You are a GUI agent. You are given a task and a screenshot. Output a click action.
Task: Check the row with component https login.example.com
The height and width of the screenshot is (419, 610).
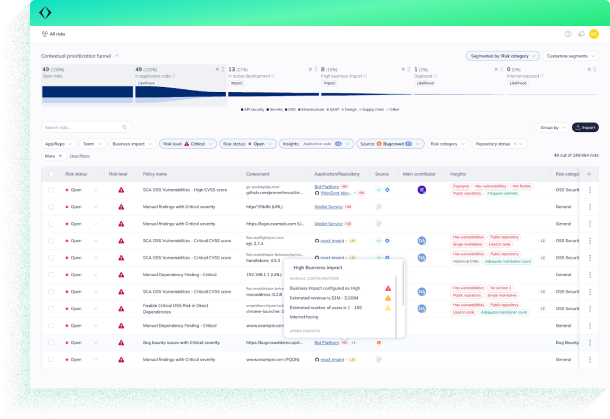point(51,224)
